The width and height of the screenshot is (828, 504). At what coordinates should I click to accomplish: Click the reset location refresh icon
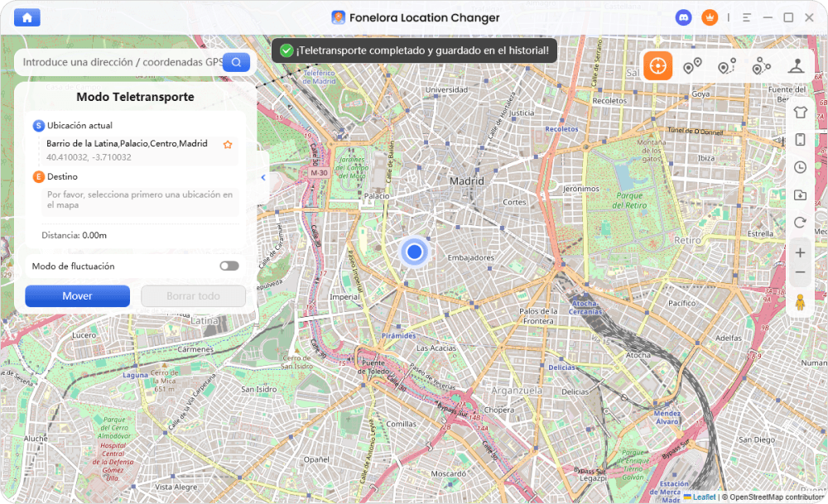[x=800, y=222]
